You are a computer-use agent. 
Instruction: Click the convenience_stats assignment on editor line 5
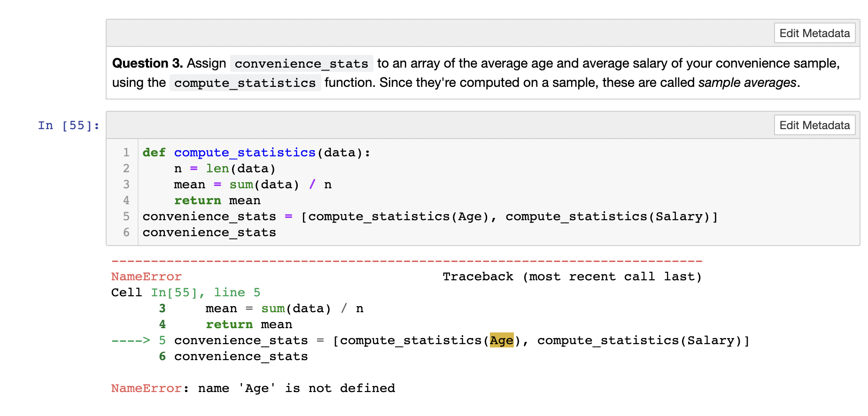pos(430,216)
